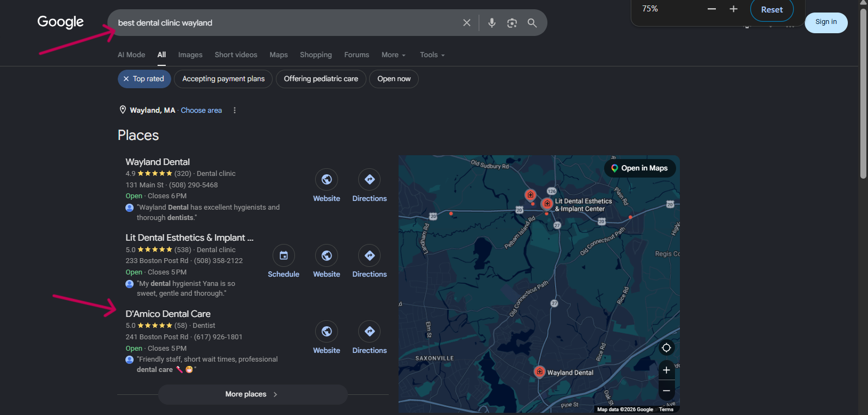Image resolution: width=868 pixels, height=415 pixels.
Task: Enable Offering pediatric care filter
Action: pos(321,79)
